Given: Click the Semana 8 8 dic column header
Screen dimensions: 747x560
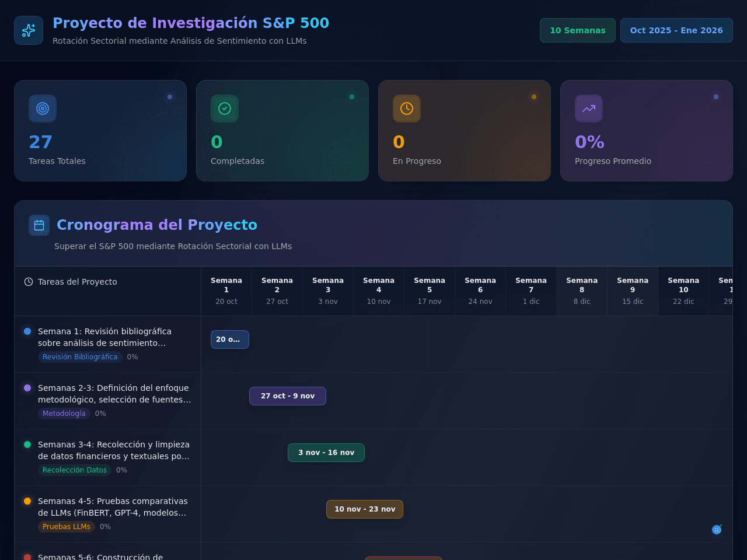Looking at the screenshot, I should coord(582,291).
